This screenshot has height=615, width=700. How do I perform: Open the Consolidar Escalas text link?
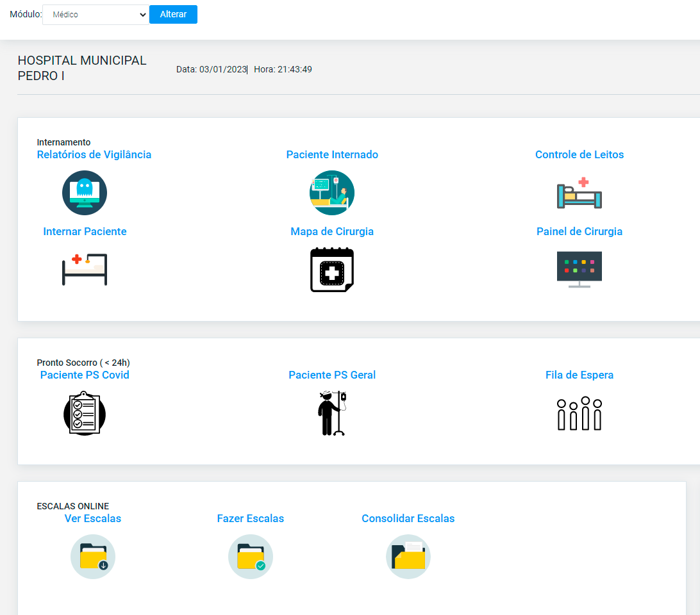tap(408, 518)
